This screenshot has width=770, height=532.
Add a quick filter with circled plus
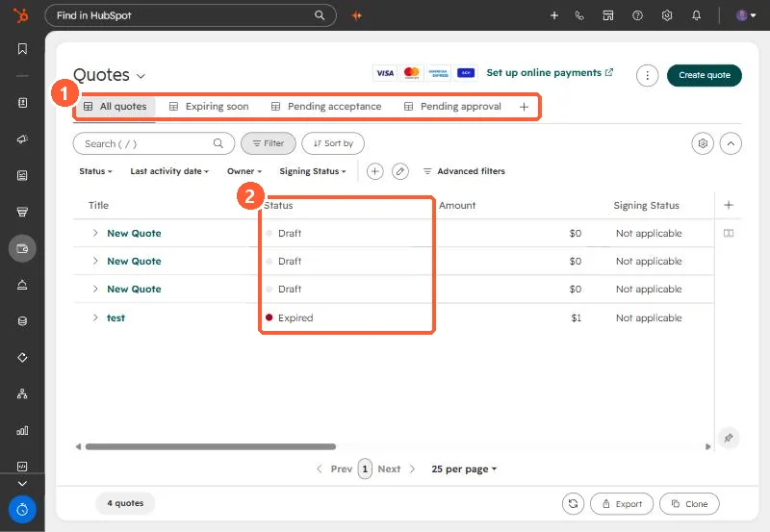tap(374, 171)
